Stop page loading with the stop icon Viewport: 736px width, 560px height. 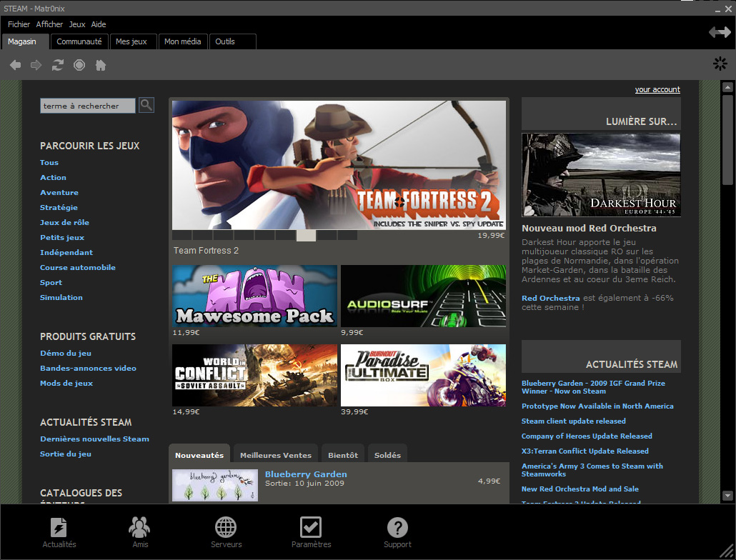79,65
